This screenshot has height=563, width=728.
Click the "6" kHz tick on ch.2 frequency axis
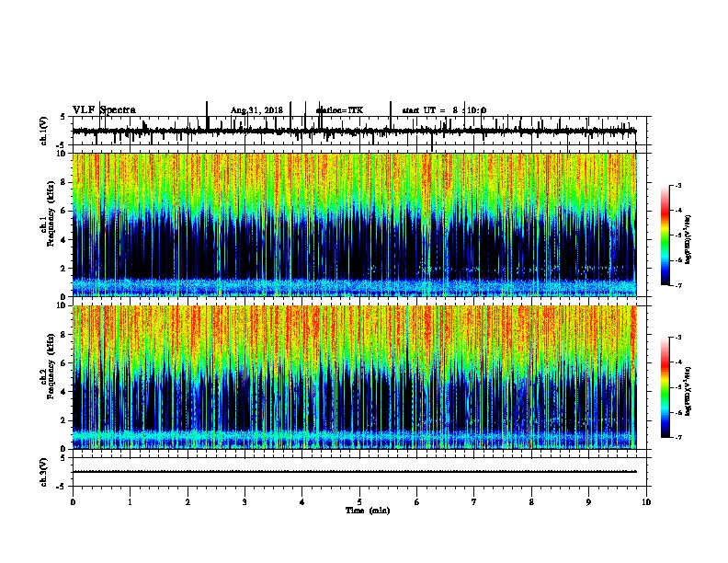[64, 363]
